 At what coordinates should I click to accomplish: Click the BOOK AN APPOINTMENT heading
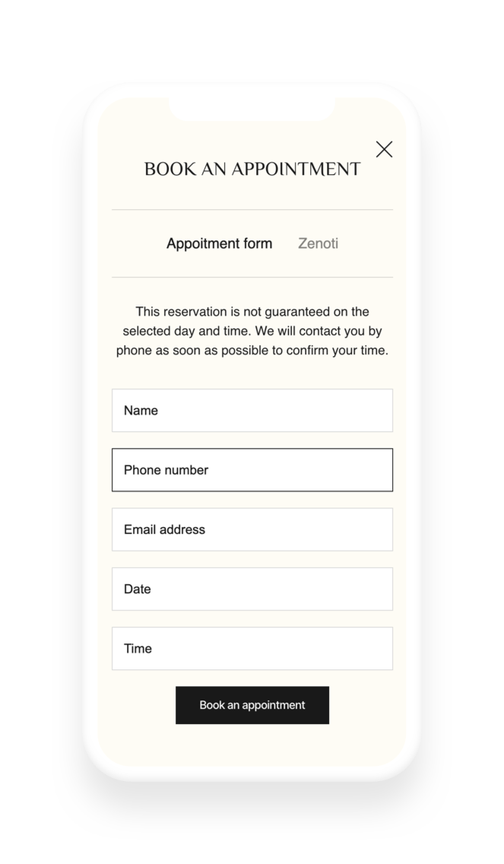[x=252, y=169]
